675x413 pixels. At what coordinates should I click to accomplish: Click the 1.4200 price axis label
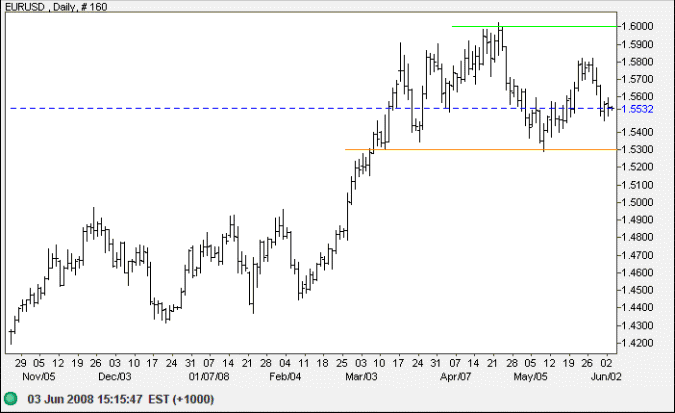point(638,343)
